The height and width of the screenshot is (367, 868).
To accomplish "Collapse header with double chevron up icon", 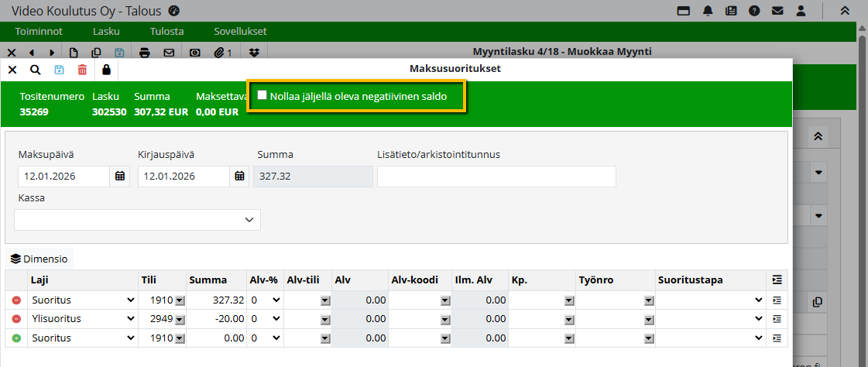I will (845, 11).
